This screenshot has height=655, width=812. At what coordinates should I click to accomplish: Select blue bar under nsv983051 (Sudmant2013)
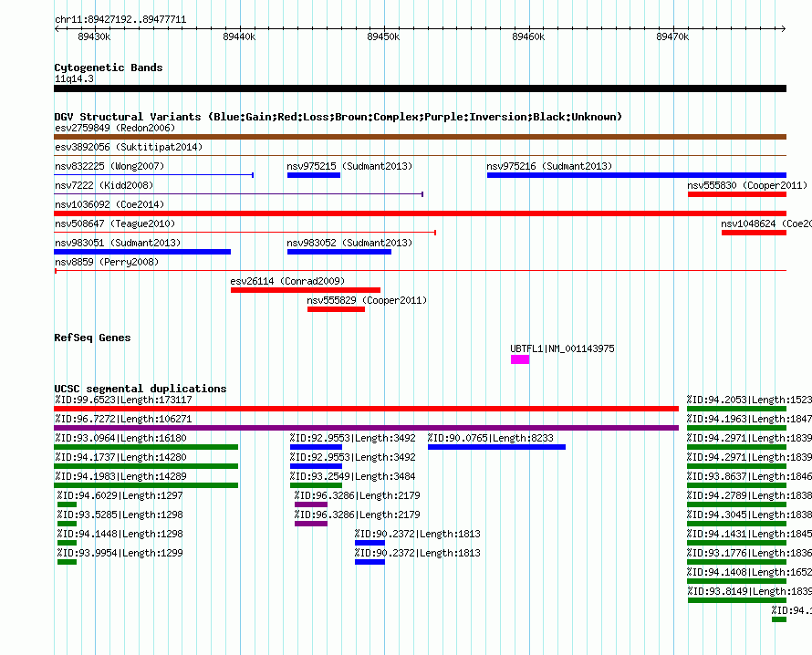(x=142, y=252)
